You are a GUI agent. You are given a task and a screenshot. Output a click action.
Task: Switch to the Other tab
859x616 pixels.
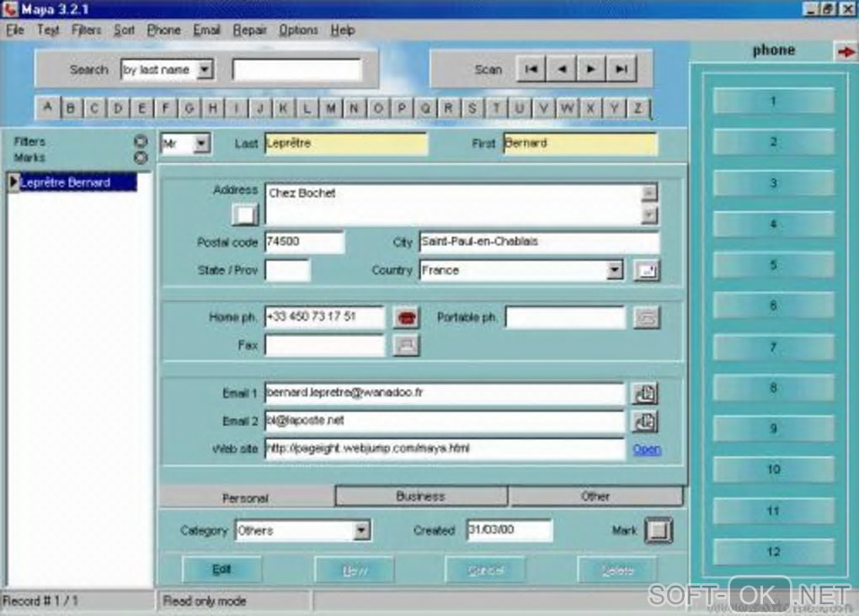[x=595, y=497]
